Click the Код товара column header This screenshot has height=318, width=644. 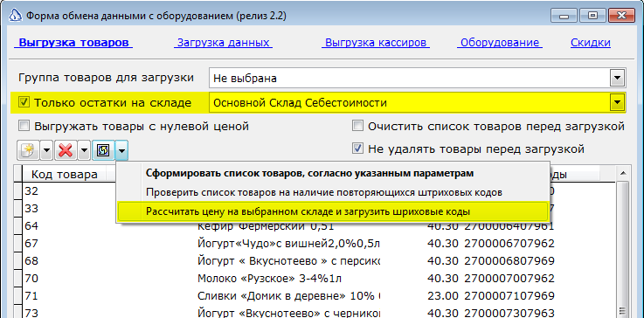click(65, 174)
